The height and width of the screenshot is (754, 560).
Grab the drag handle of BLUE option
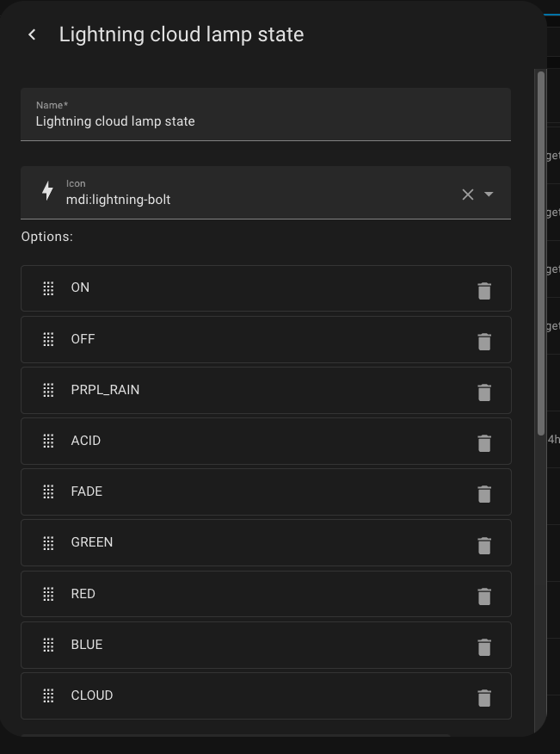click(x=48, y=646)
